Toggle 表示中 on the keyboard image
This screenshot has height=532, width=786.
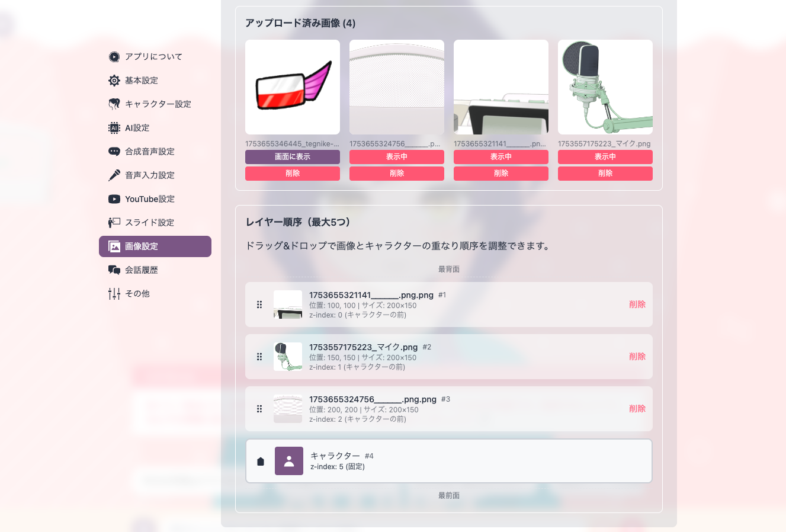(501, 156)
